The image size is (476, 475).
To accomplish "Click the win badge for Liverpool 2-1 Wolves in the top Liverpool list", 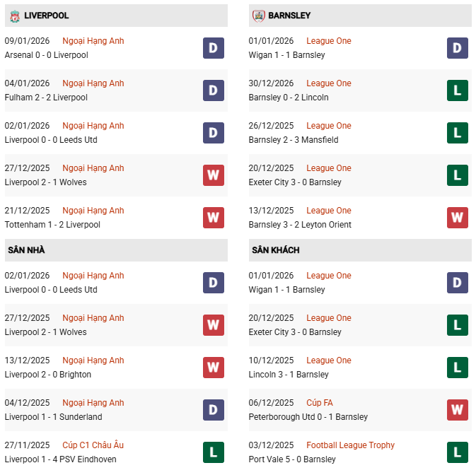I will point(214,175).
